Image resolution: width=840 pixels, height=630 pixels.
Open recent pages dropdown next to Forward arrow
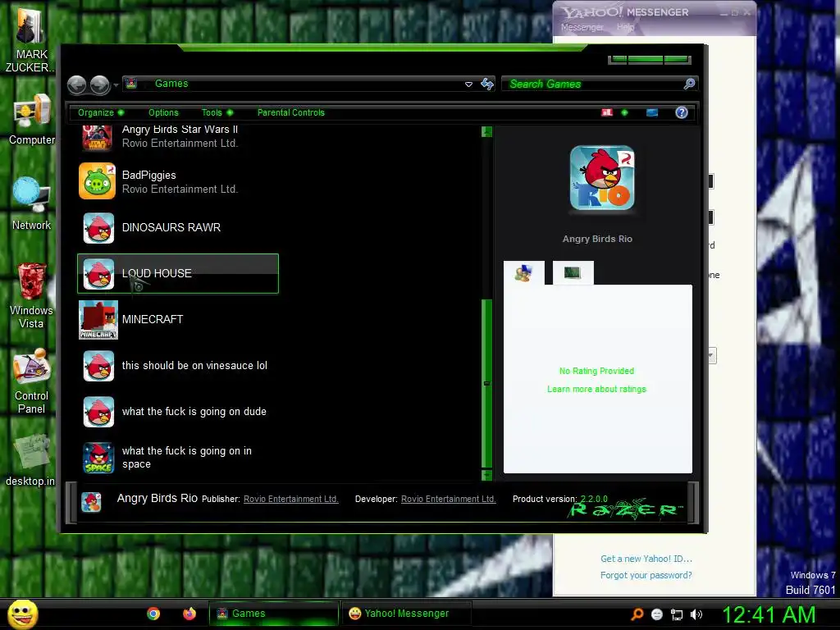pyautogui.click(x=116, y=84)
